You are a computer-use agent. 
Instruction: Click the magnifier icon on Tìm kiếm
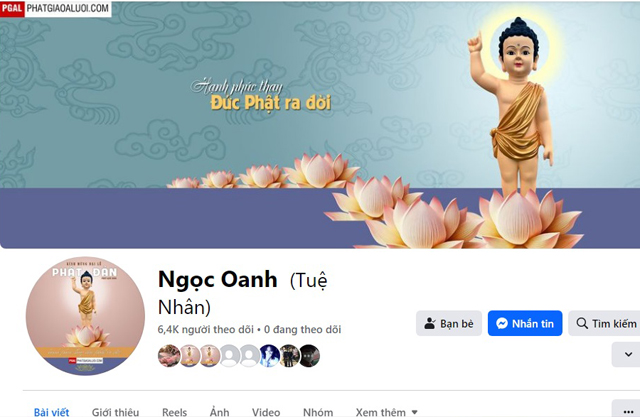[582, 323]
